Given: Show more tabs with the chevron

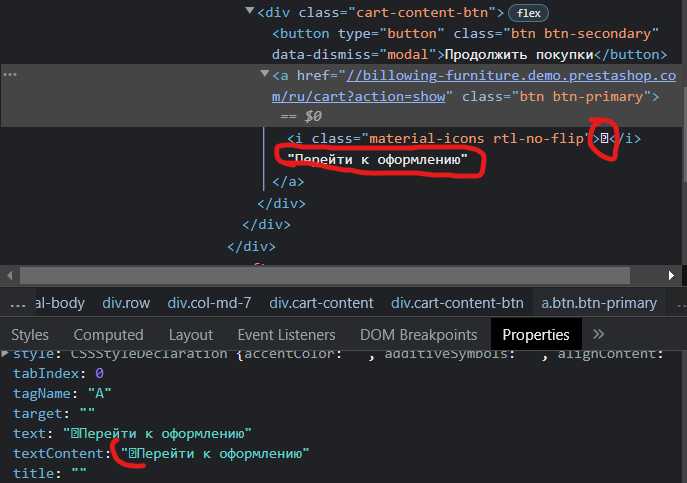Looking at the screenshot, I should tap(598, 334).
